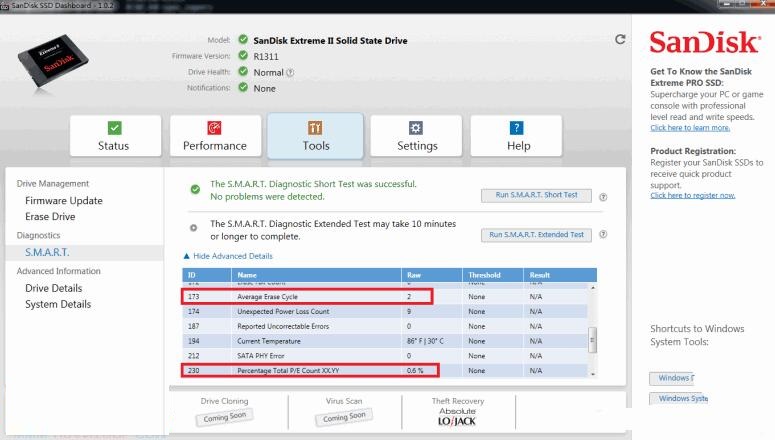The image size is (775, 440).
Task: Open Firmware Update in the sidebar
Action: [x=64, y=200]
